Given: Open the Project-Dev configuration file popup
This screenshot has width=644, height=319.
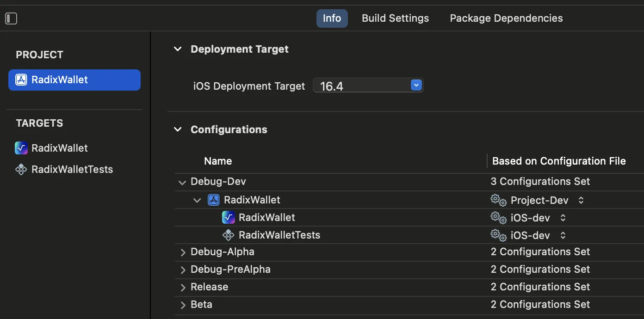Looking at the screenshot, I should (581, 200).
